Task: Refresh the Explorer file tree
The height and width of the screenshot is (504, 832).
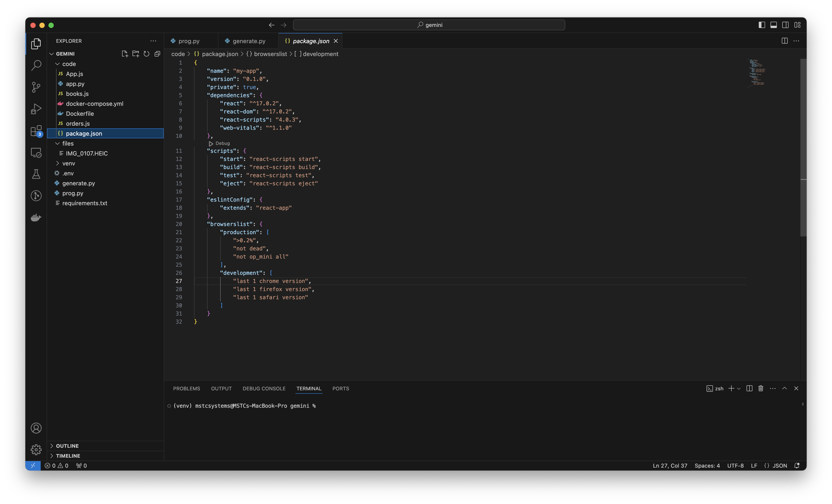Action: (x=146, y=54)
